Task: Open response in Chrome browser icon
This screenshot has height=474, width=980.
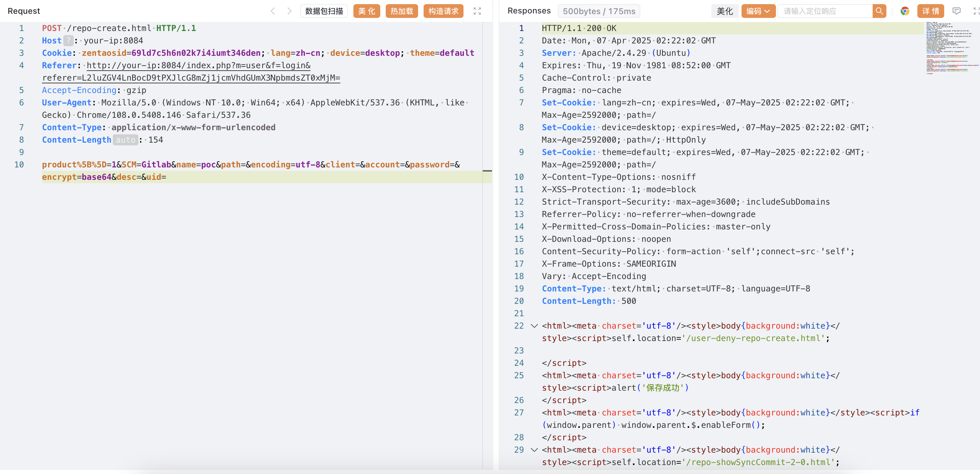Action: click(x=905, y=11)
